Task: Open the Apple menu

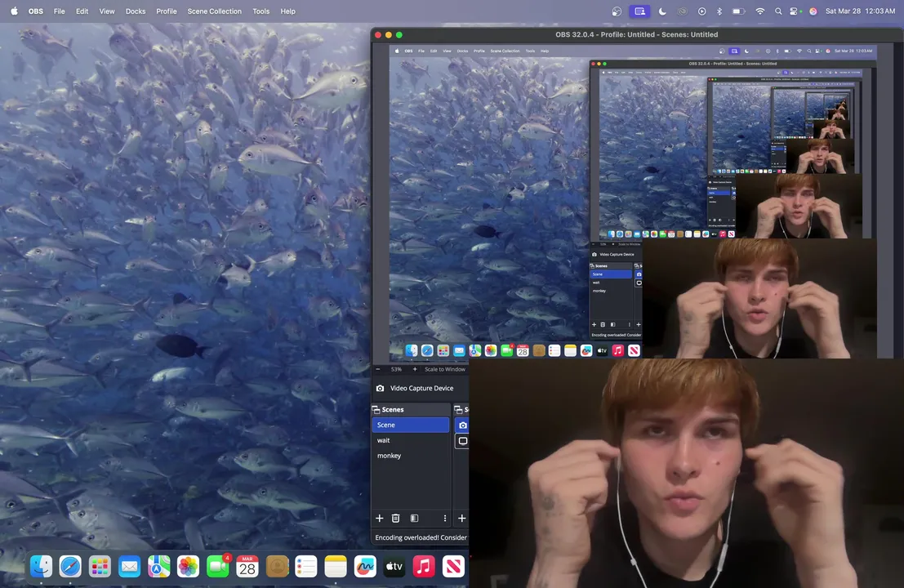Action: (14, 11)
